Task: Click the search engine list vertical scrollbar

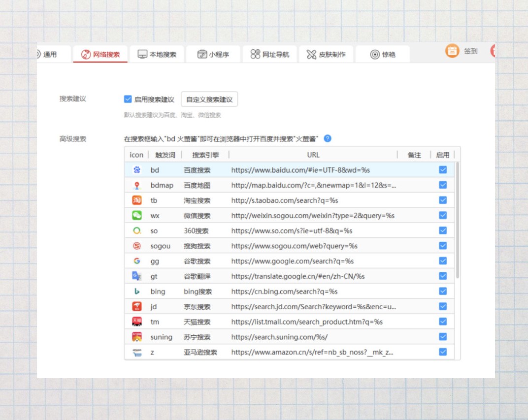Action: [457, 222]
